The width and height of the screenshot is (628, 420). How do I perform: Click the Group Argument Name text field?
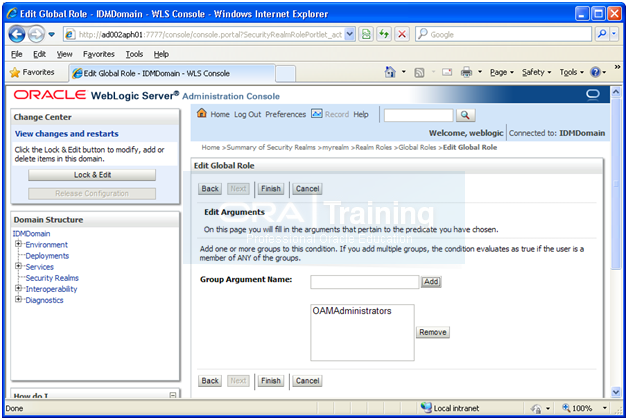pyautogui.click(x=364, y=282)
